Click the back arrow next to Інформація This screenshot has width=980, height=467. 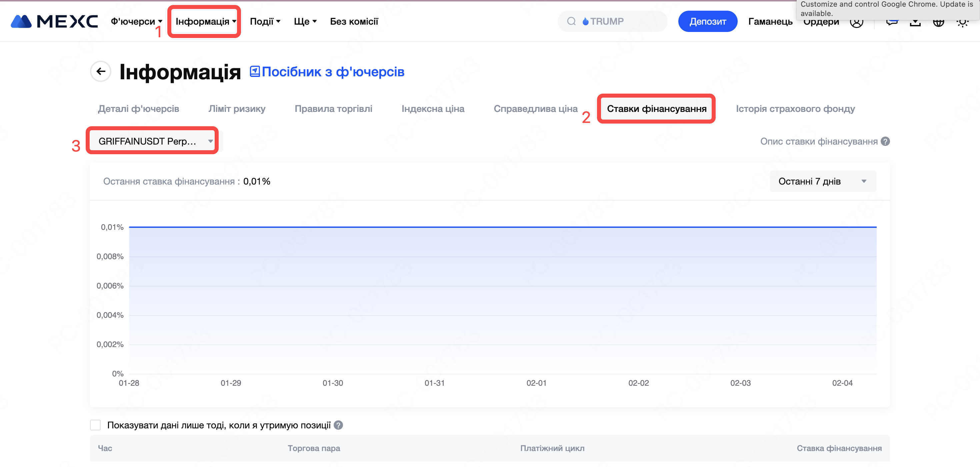pyautogui.click(x=101, y=72)
